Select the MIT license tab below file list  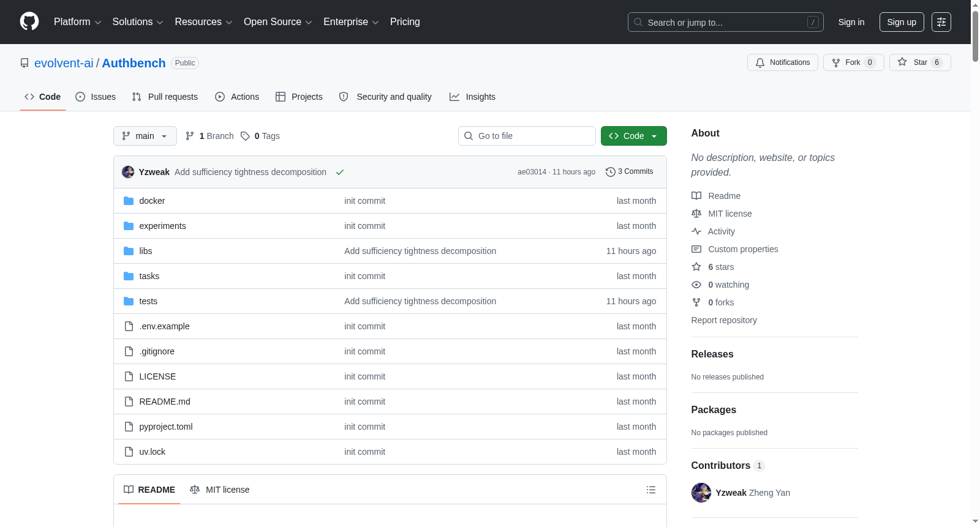(220, 490)
